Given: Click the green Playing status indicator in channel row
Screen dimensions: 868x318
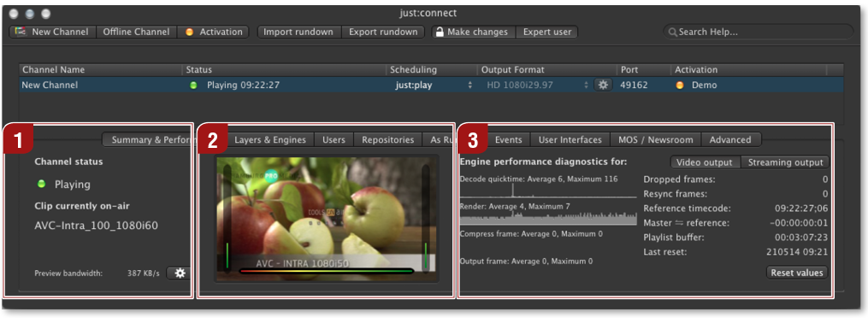Looking at the screenshot, I should [x=193, y=85].
